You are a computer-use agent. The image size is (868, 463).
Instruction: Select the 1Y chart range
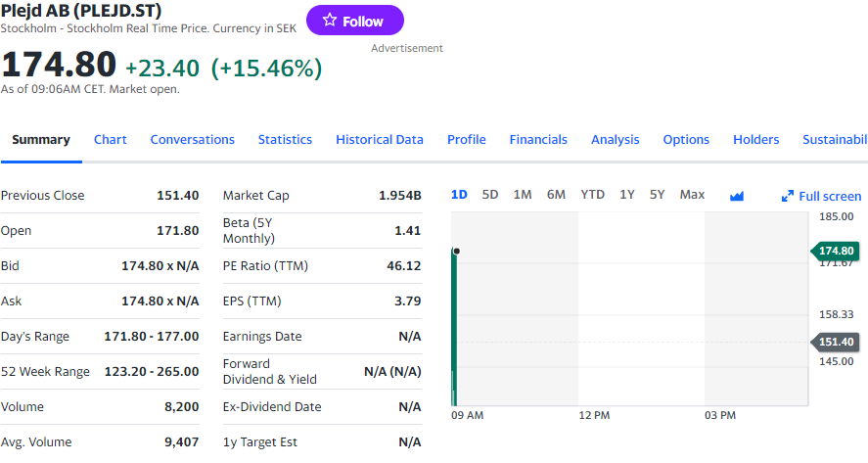(627, 195)
